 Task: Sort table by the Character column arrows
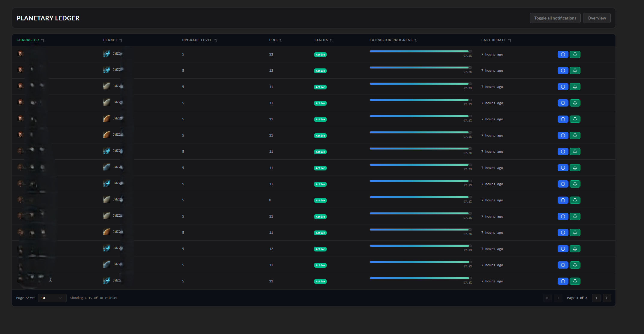pos(43,40)
